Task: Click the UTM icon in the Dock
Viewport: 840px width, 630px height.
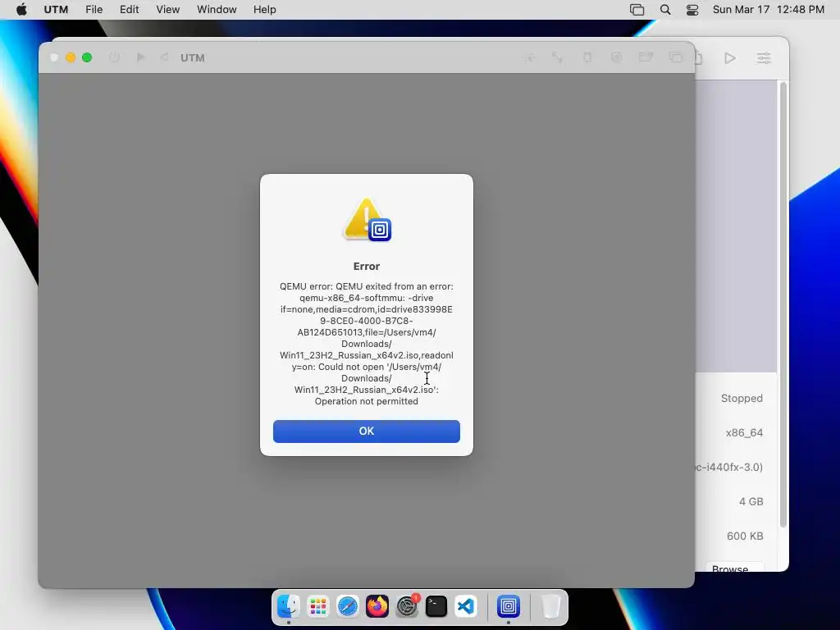Action: (x=509, y=606)
